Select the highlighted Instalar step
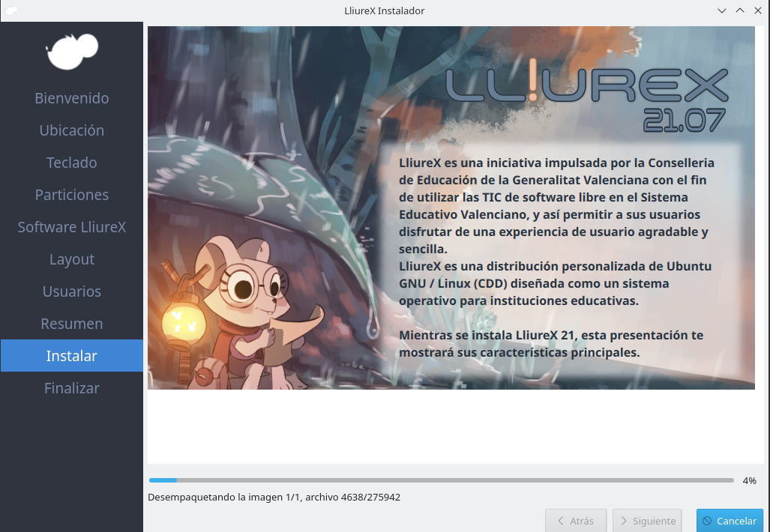 coord(72,356)
